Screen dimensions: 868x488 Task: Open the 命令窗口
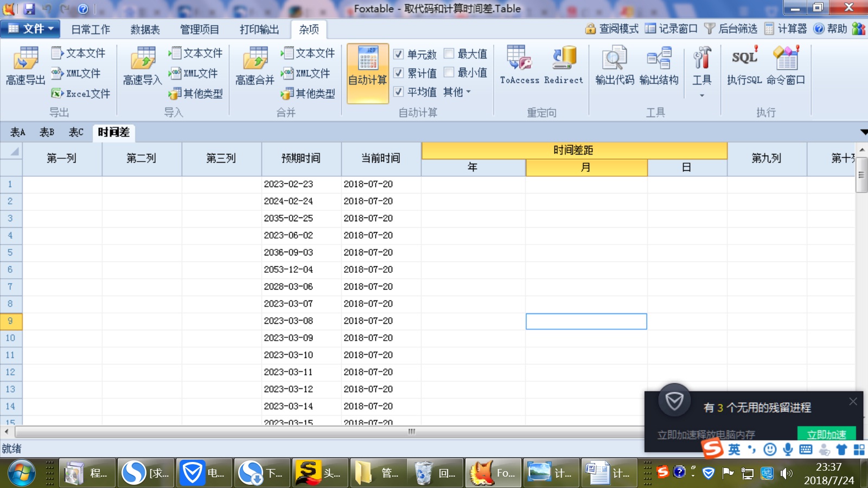[x=786, y=65]
